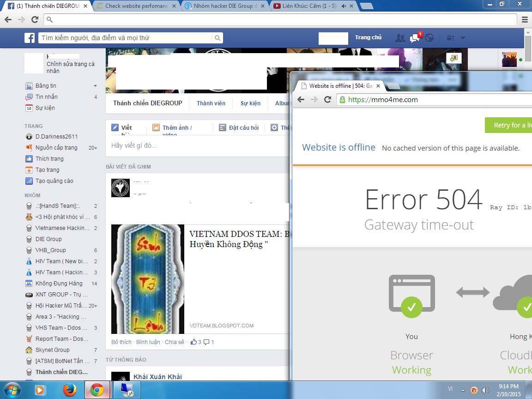Open Windows Start button
The height and width of the screenshot is (399, 532).
click(x=12, y=390)
